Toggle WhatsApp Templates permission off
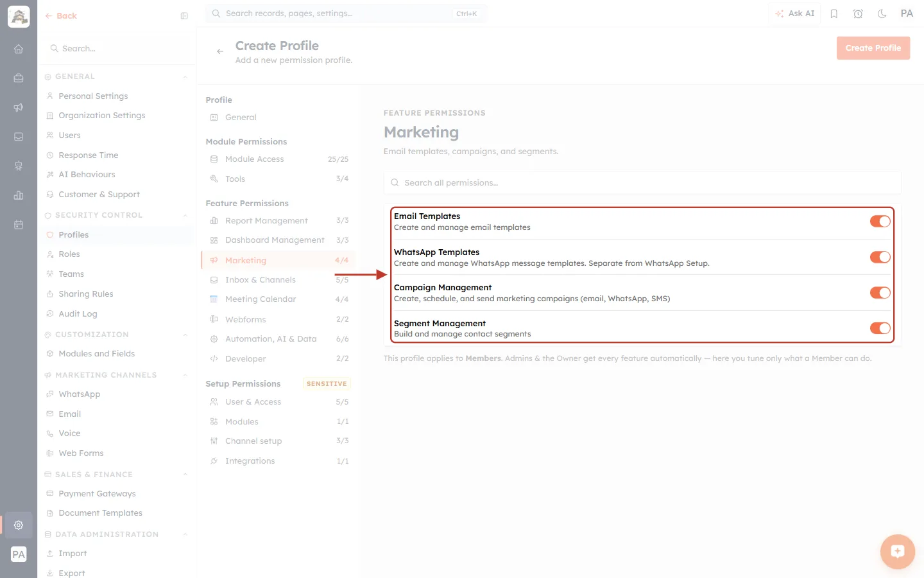924x578 pixels. (x=880, y=257)
